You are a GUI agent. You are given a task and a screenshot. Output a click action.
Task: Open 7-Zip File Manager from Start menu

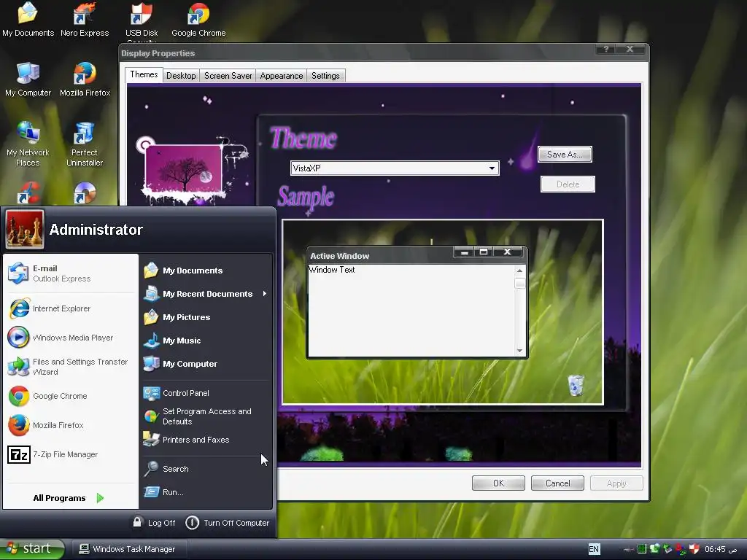pos(71,455)
